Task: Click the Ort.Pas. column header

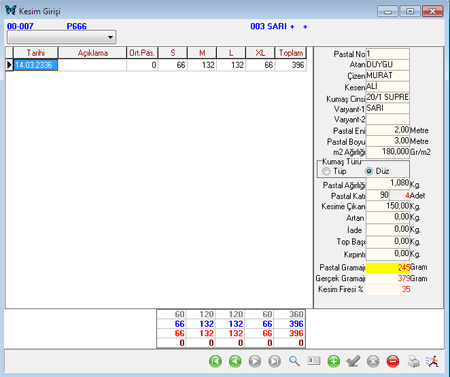Action: coord(142,53)
